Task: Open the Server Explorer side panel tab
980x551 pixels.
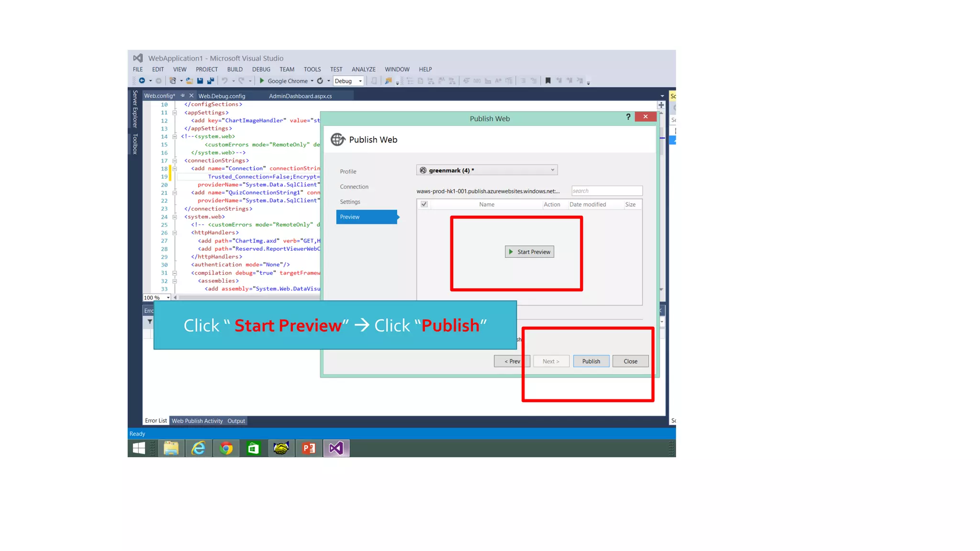Action: point(135,109)
